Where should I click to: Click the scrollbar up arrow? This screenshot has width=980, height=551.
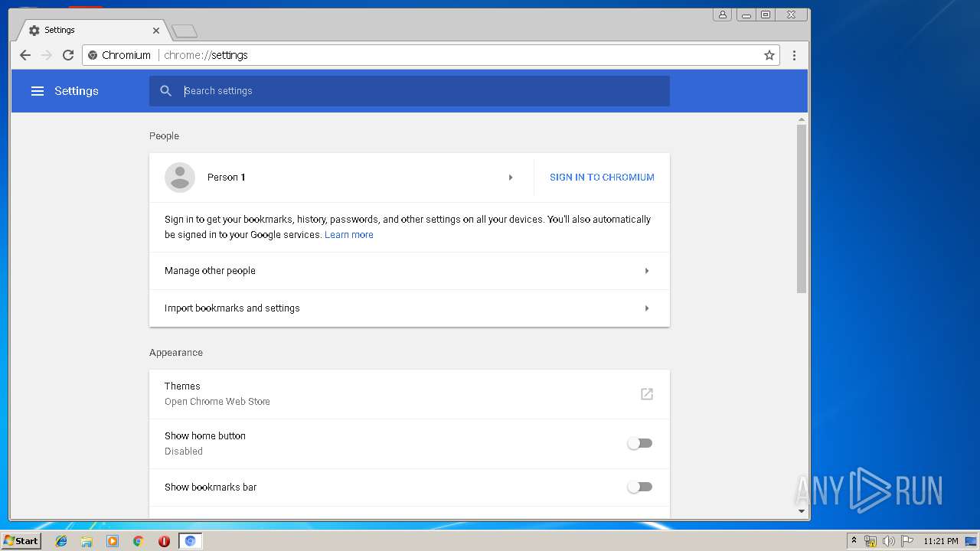coord(802,119)
